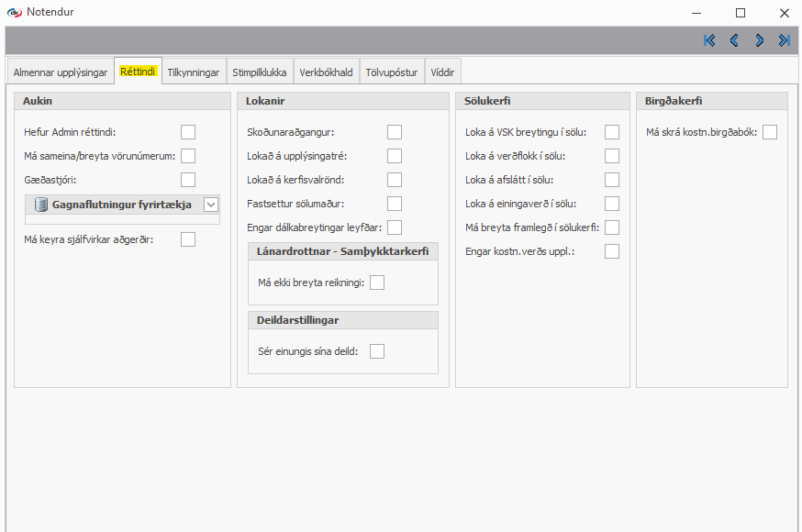Jump to the last record
Image resolution: width=802 pixels, height=532 pixels.
coord(785,40)
